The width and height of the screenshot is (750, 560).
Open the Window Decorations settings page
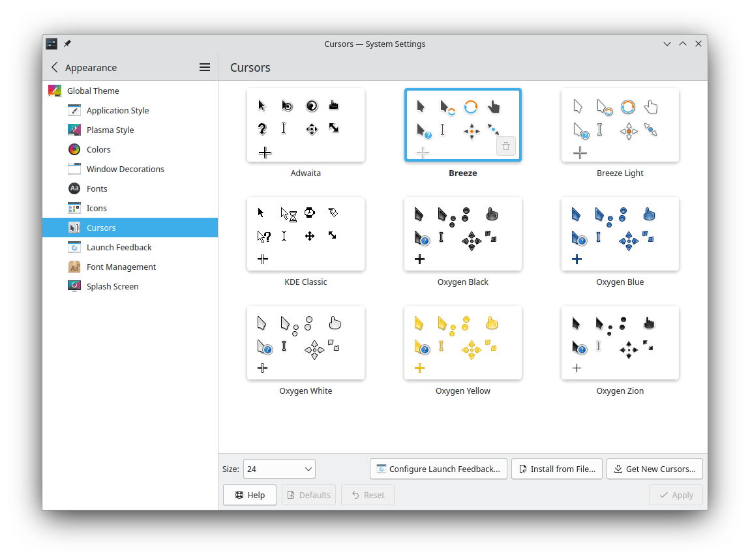[125, 169]
